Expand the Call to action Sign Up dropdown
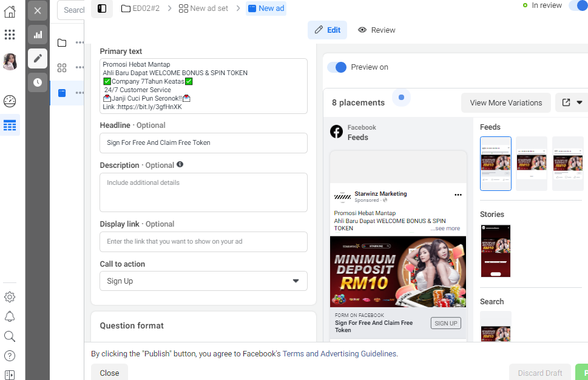Image resolution: width=588 pixels, height=380 pixels. point(204,281)
